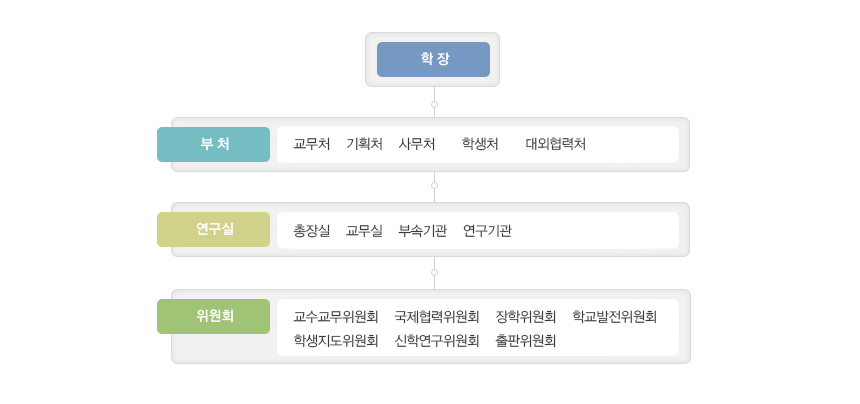The image size is (860, 404).
Task: Go to 연구기관 entry
Action: point(487,231)
